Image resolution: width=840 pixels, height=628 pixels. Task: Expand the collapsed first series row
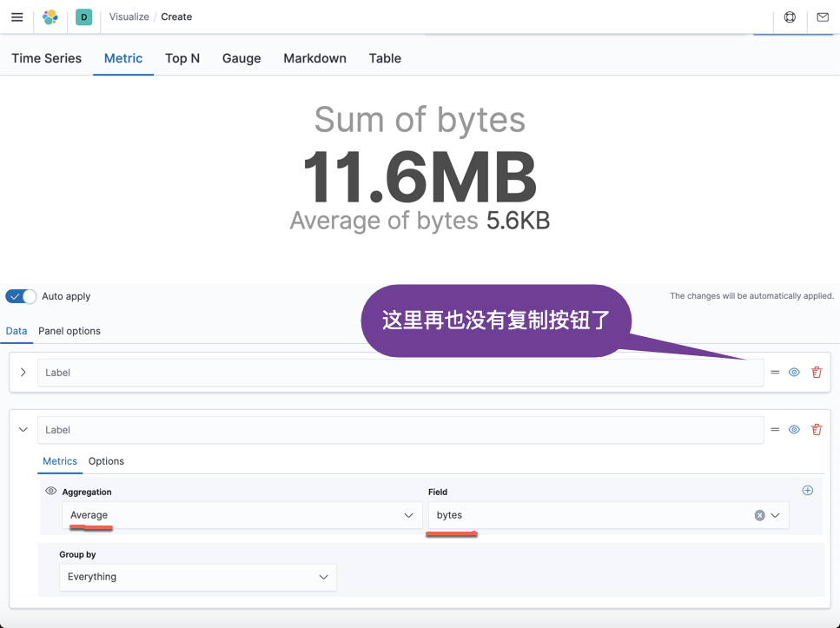pos(23,372)
